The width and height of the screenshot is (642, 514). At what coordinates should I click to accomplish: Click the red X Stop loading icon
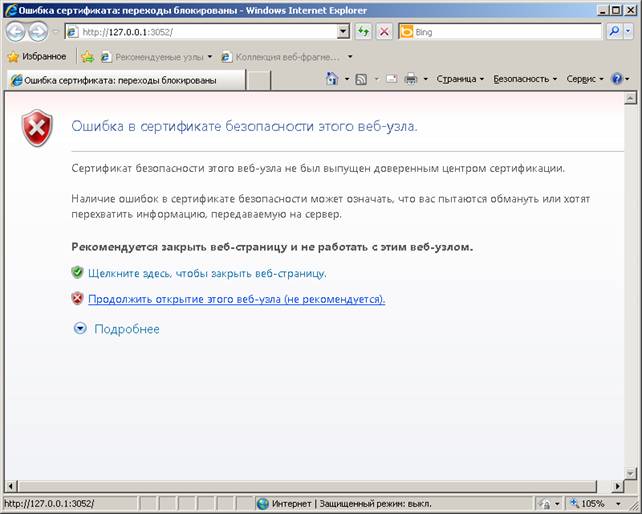pos(384,32)
